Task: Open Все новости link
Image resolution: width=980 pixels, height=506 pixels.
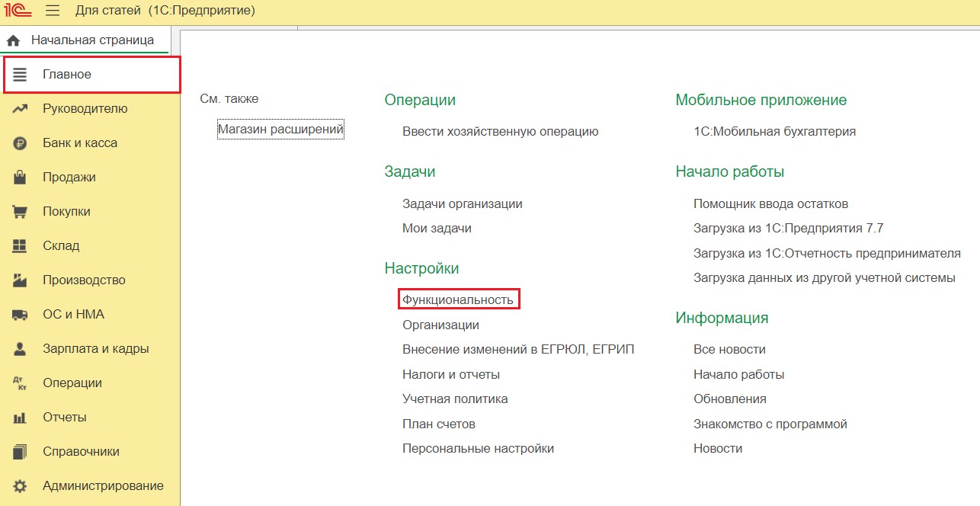Action: (x=730, y=350)
